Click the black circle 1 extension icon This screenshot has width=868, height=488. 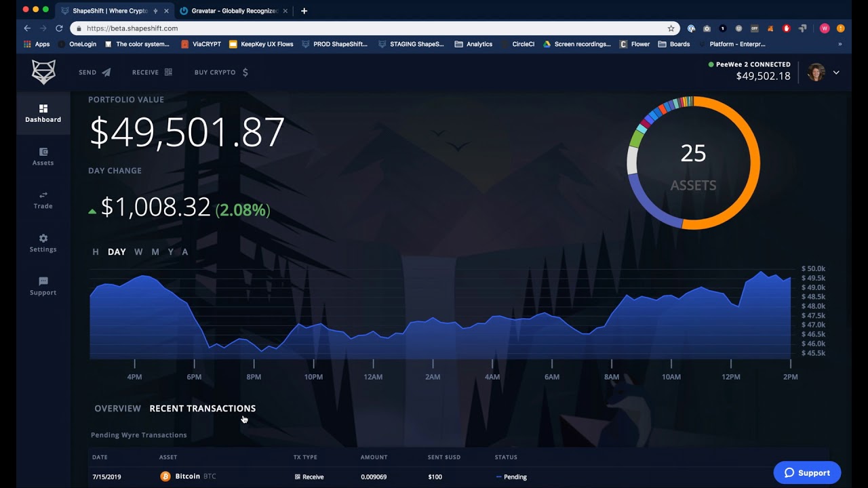[x=723, y=28]
